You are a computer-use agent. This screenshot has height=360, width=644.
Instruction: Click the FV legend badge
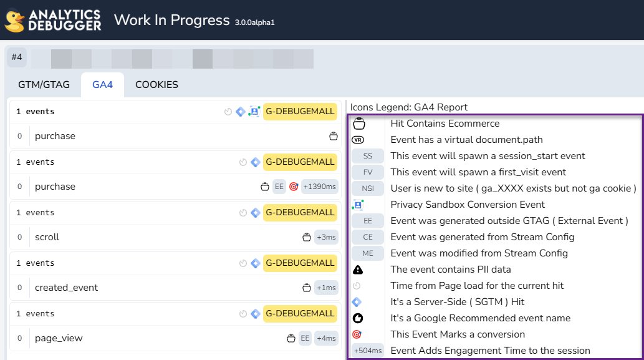pyautogui.click(x=368, y=172)
